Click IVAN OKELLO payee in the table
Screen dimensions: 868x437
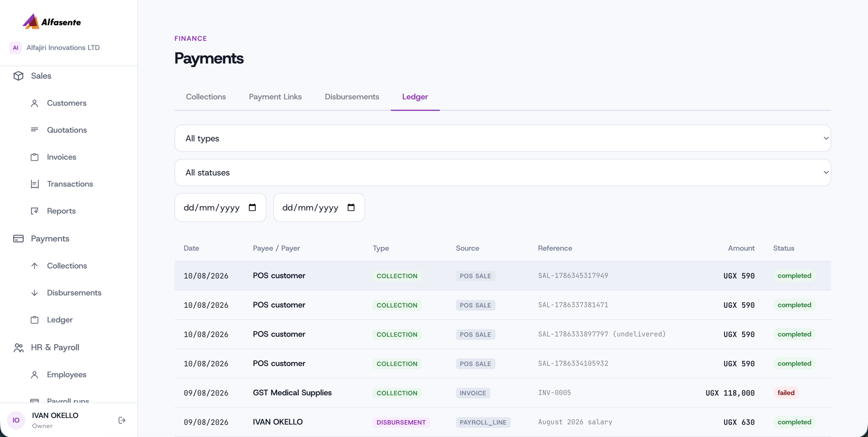click(278, 422)
